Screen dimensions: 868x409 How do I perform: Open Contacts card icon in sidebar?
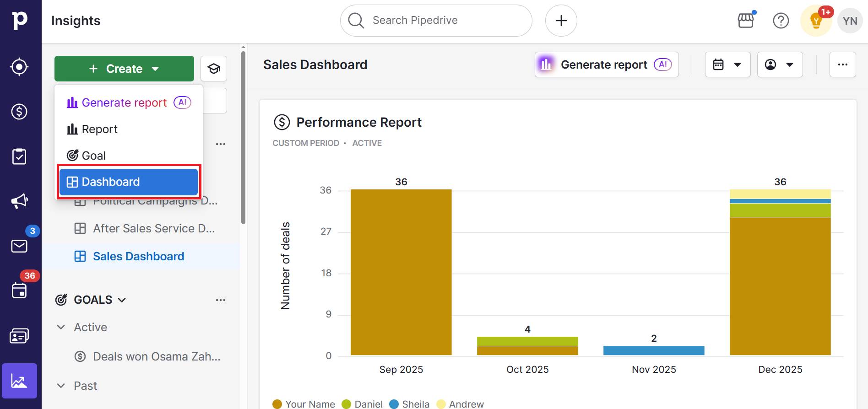pyautogui.click(x=19, y=336)
